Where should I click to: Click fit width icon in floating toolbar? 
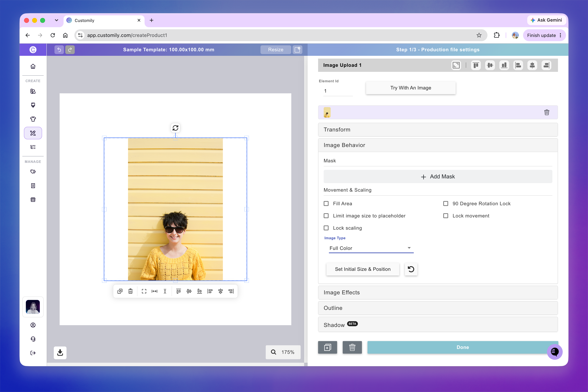(155, 291)
